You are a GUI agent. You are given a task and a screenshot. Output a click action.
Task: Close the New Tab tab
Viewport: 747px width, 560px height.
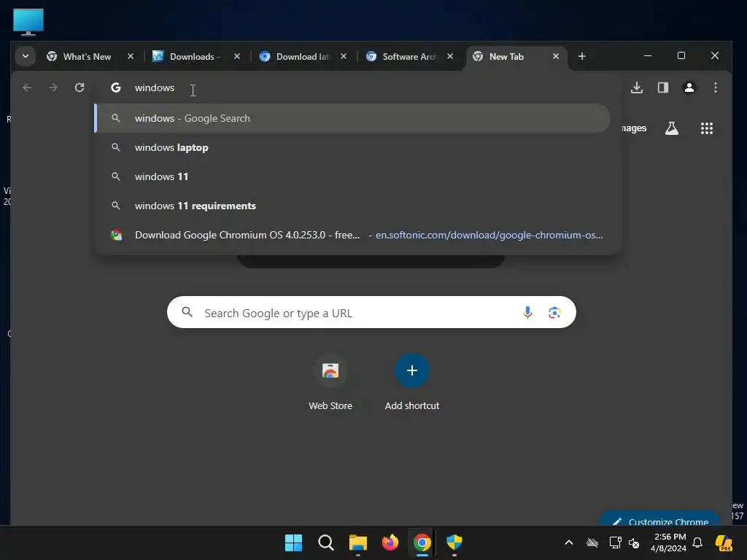point(555,56)
